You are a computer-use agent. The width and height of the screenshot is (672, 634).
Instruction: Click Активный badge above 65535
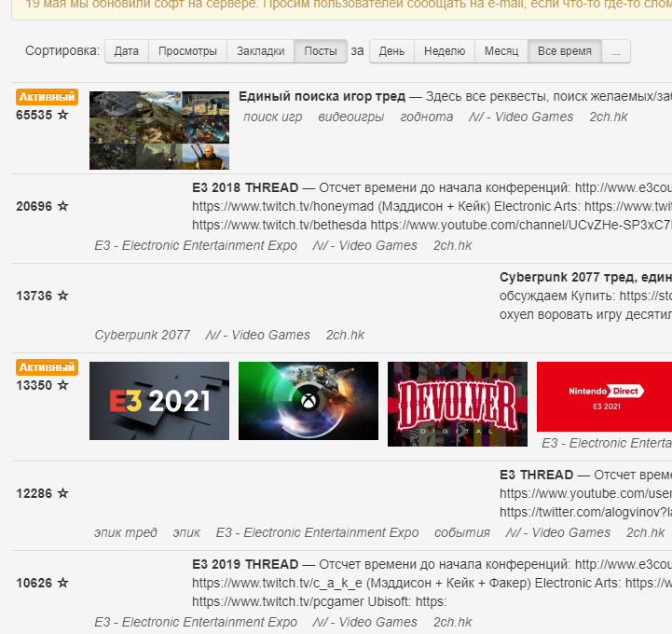48,97
